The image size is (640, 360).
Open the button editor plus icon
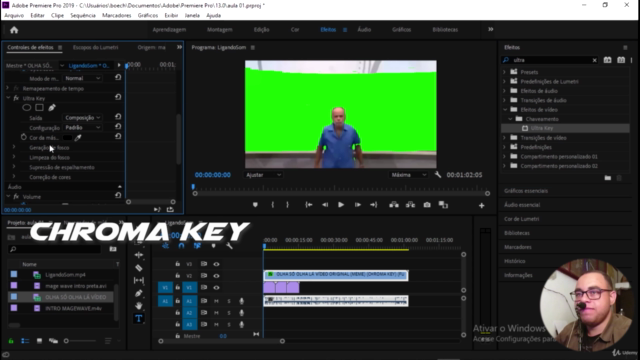pos(482,206)
